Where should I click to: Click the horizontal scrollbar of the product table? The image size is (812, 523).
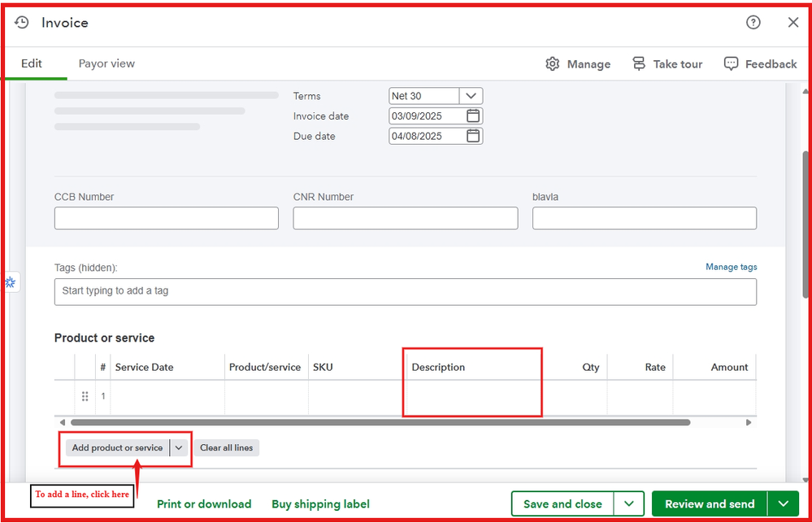tap(380, 422)
